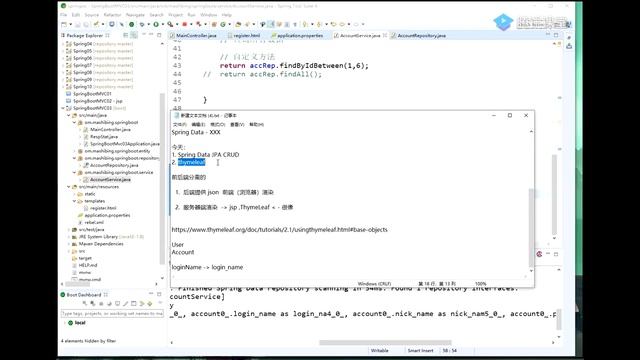Image resolution: width=640 pixels, height=360 pixels.
Task: Click the Debug bug toolbar icon
Action: coord(142,24)
